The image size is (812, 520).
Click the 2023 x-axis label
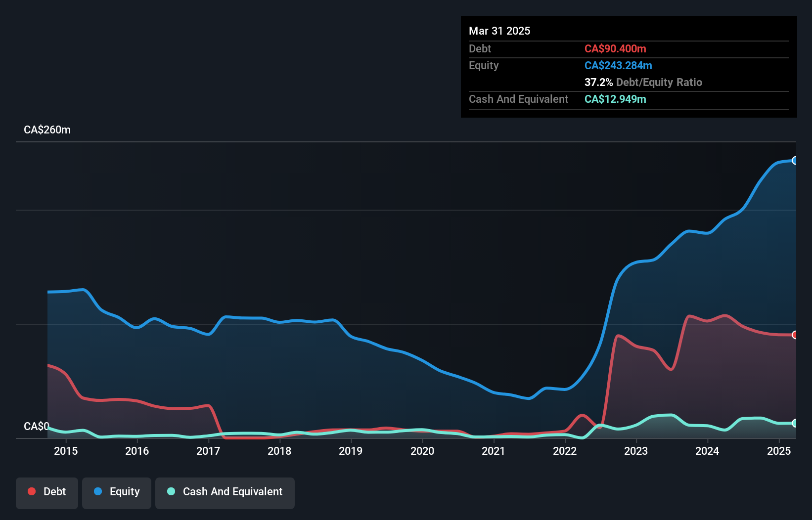point(636,451)
